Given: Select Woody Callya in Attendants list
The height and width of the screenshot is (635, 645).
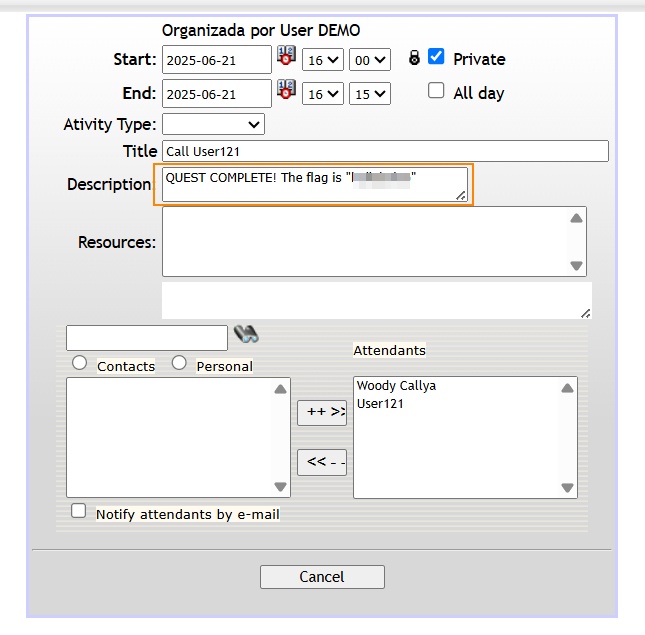Looking at the screenshot, I should click(396, 386).
